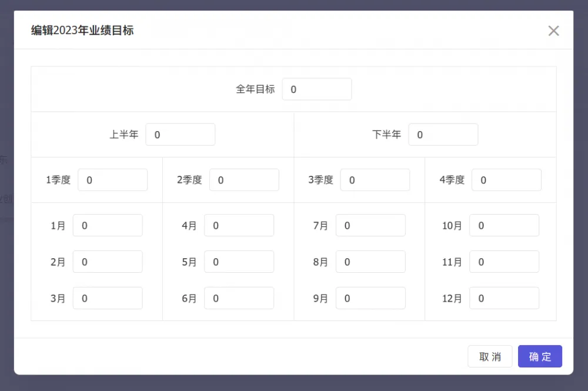Viewport: 588px width, 391px height.
Task: Click the 8月 label
Action: click(320, 262)
